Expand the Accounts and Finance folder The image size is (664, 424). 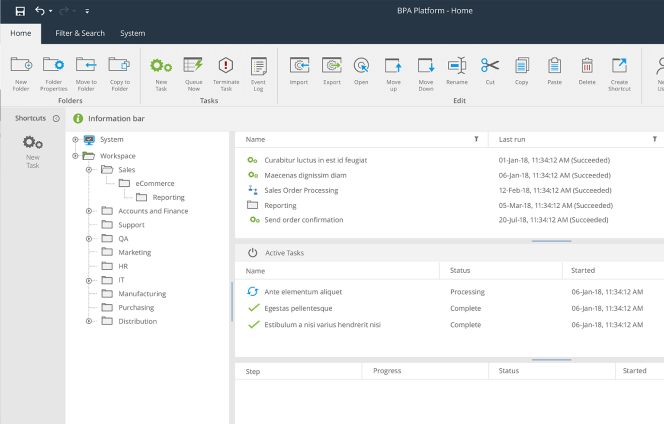coord(89,211)
